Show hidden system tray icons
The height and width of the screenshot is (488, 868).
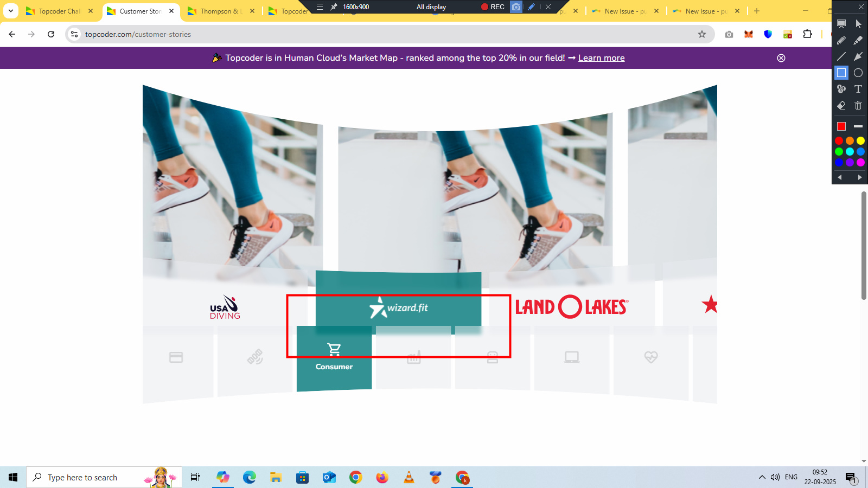tap(762, 477)
